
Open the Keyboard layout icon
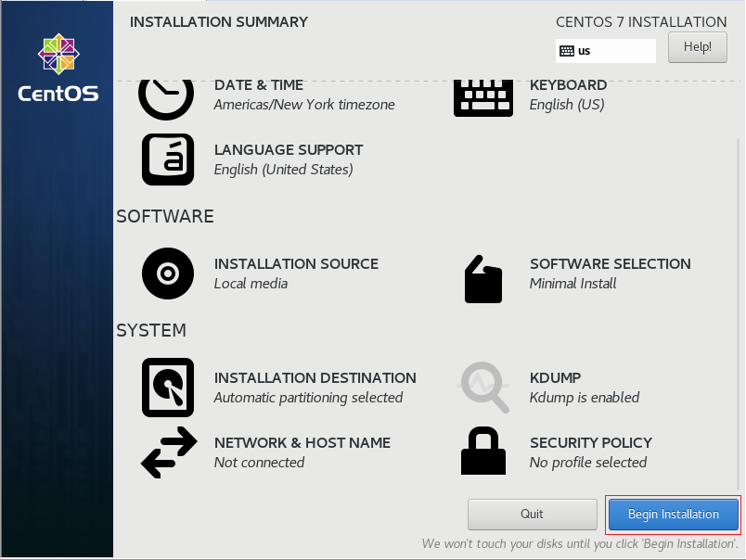(x=482, y=98)
